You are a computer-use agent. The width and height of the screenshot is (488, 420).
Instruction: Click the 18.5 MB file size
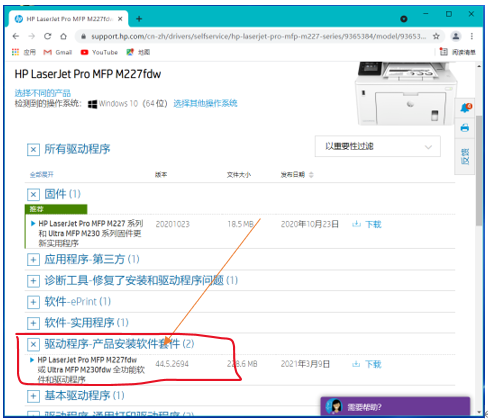tap(241, 224)
